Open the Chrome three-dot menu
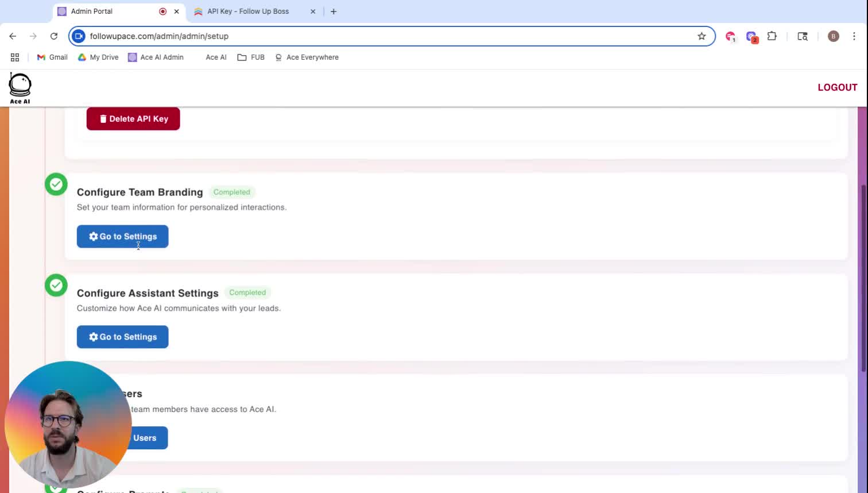 (854, 36)
